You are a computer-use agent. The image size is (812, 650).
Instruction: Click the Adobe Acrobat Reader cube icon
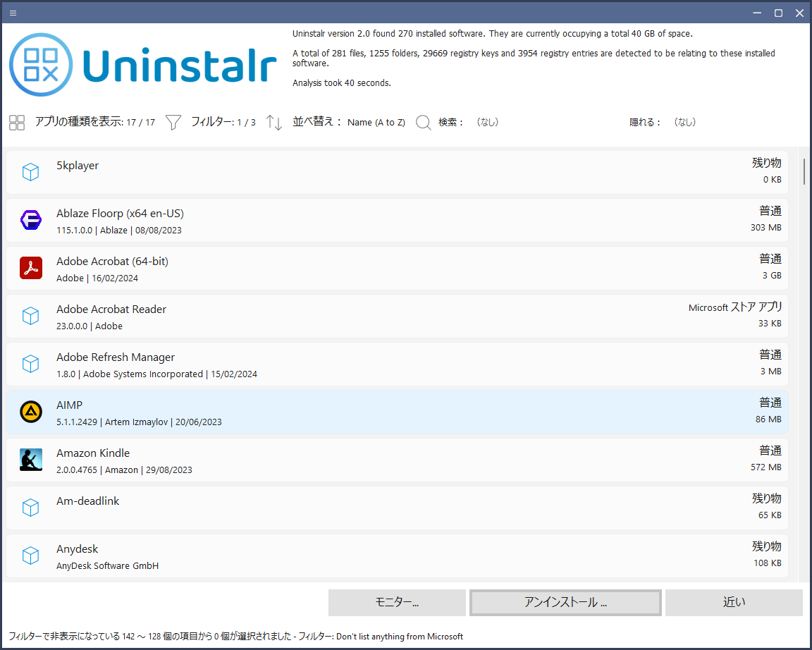tap(30, 316)
